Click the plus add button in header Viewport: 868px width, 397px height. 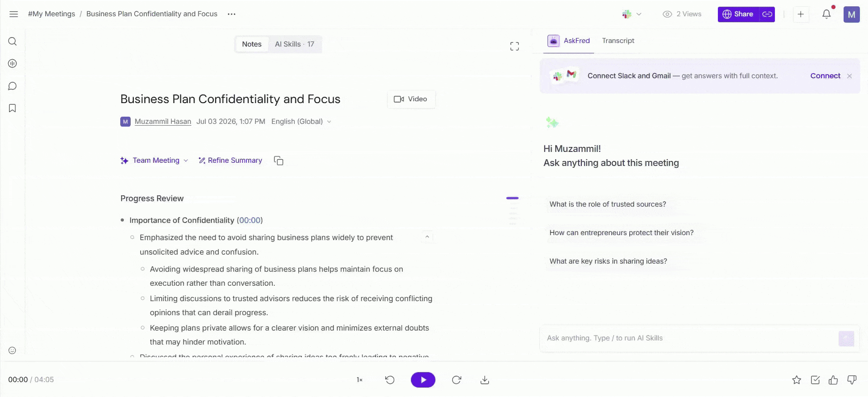[801, 14]
